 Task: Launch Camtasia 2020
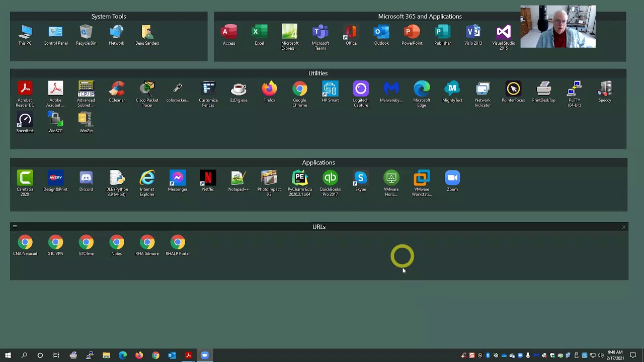pyautogui.click(x=25, y=183)
